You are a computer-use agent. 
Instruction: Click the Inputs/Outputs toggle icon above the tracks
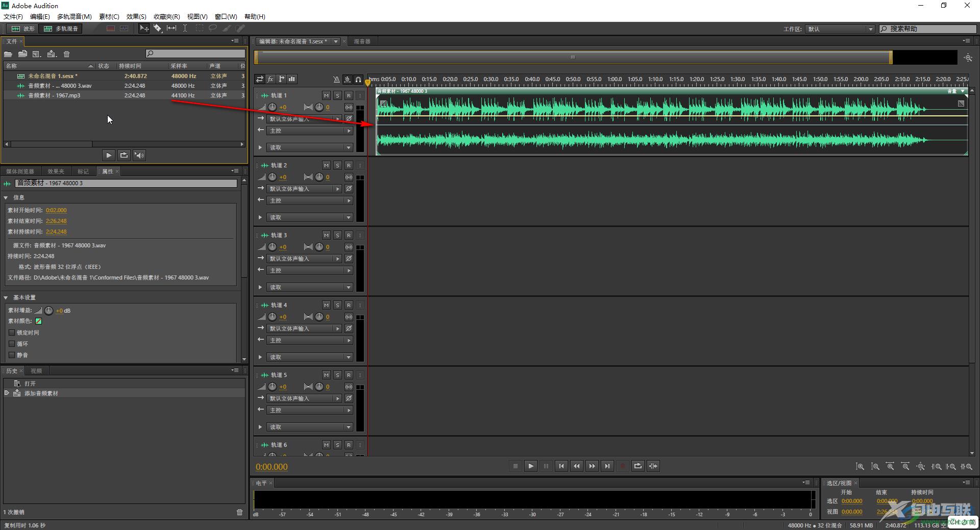point(260,79)
